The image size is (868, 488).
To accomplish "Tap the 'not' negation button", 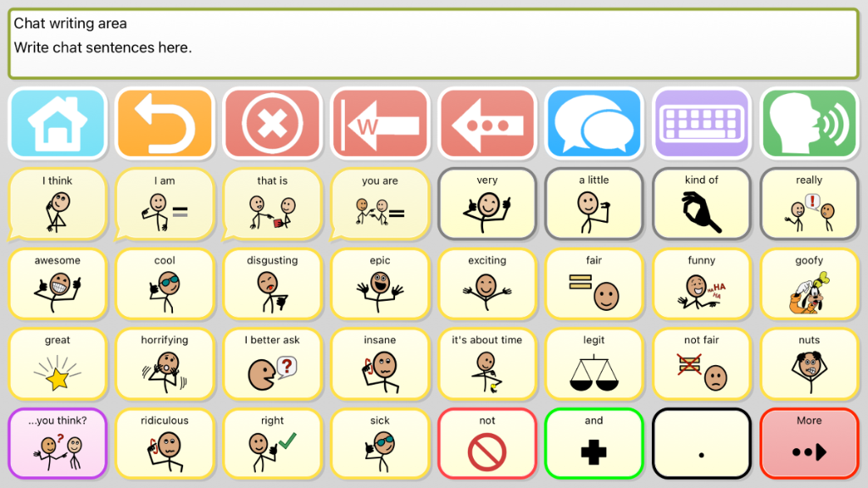I will coord(487,444).
